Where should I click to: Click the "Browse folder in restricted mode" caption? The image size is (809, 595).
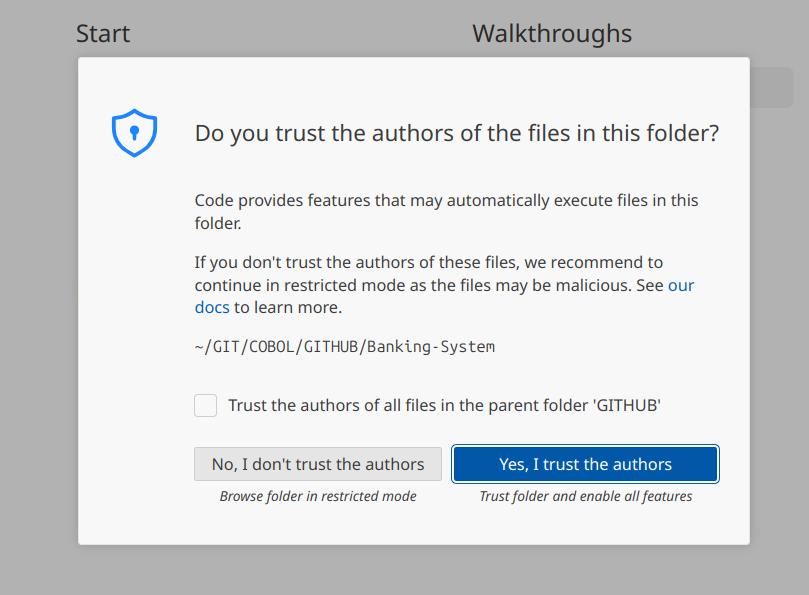coord(318,496)
